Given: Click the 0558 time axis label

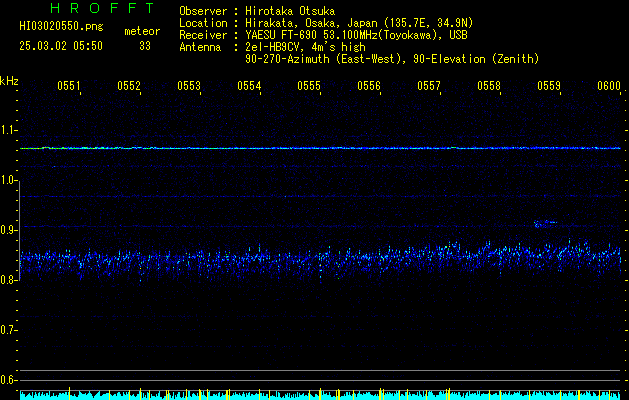Looking at the screenshot, I should (x=489, y=85).
